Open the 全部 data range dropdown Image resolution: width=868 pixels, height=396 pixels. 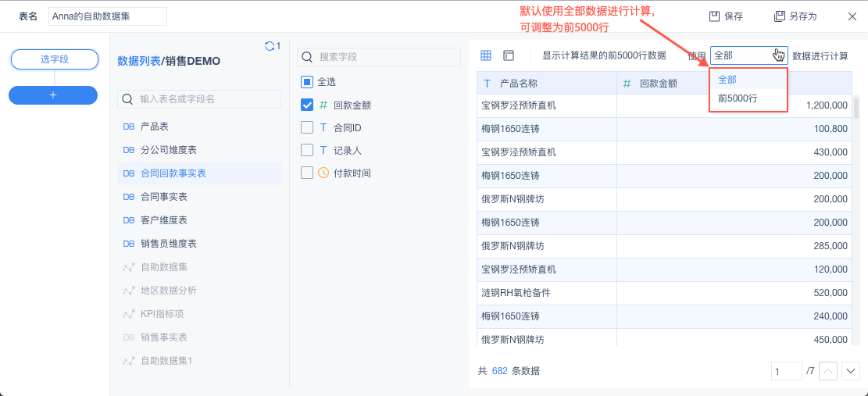748,55
